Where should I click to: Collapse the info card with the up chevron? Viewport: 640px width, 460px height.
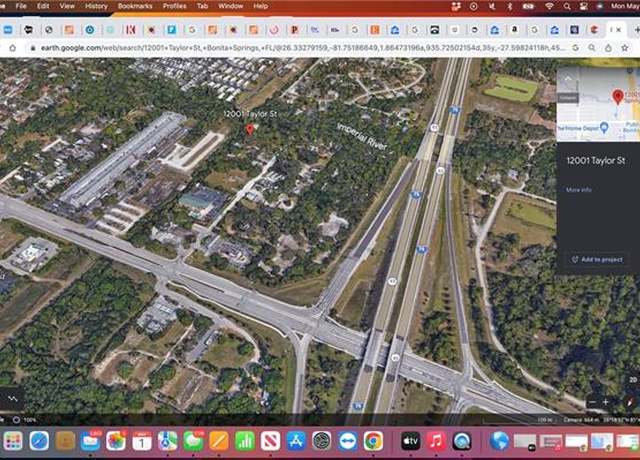[x=568, y=78]
